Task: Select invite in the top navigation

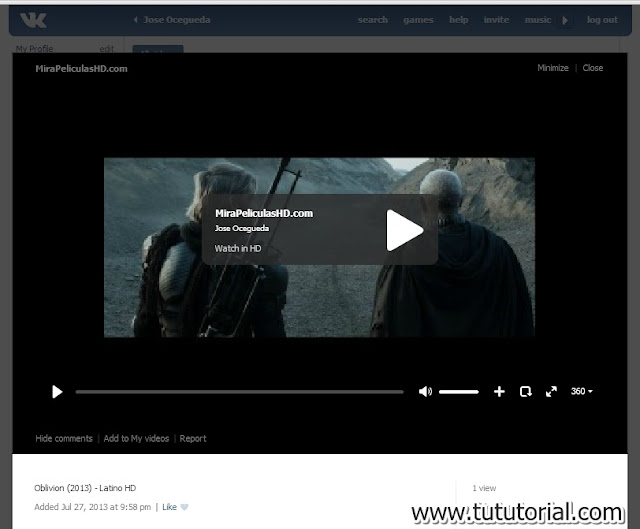Action: (496, 20)
